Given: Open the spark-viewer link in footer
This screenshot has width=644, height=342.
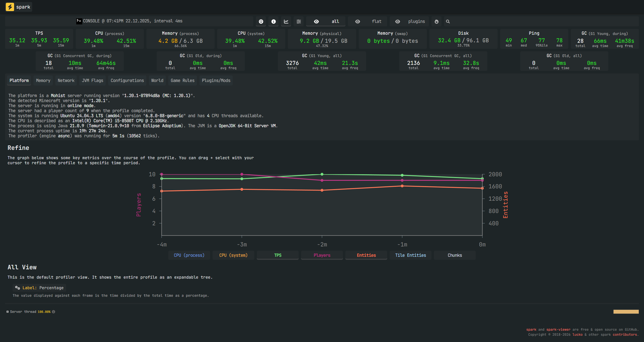Looking at the screenshot, I should click(558, 329).
